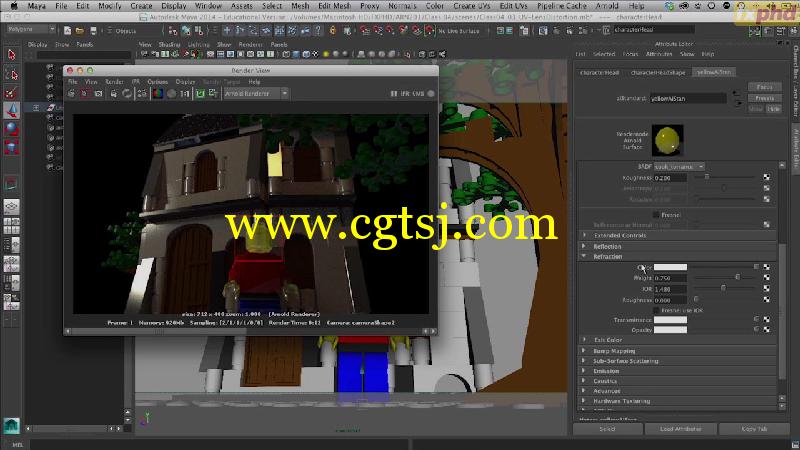Screen dimensions: 800x450
Task: Expand the Emission section
Action: [x=585, y=371]
